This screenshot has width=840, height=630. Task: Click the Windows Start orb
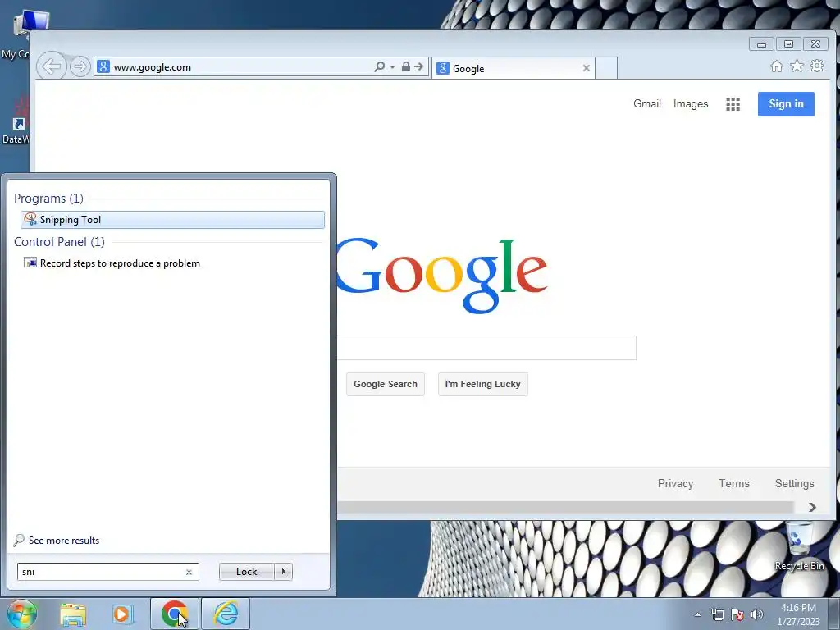click(22, 614)
